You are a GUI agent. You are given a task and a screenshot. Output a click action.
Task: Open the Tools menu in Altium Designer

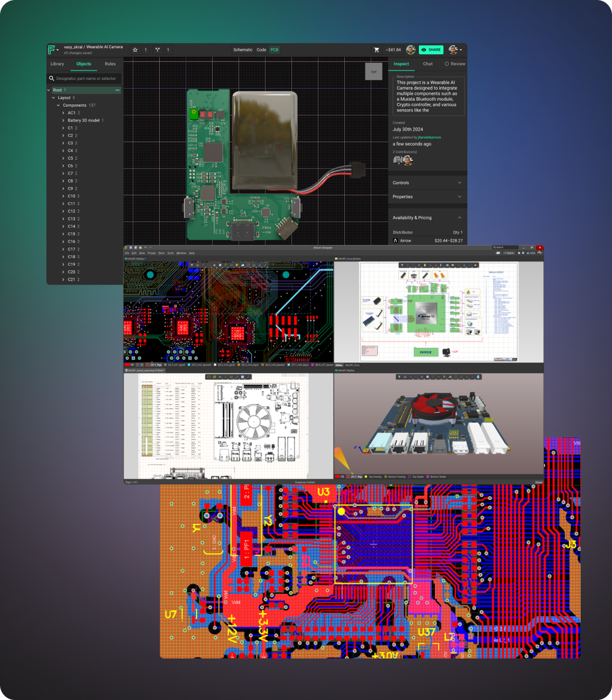coord(171,253)
